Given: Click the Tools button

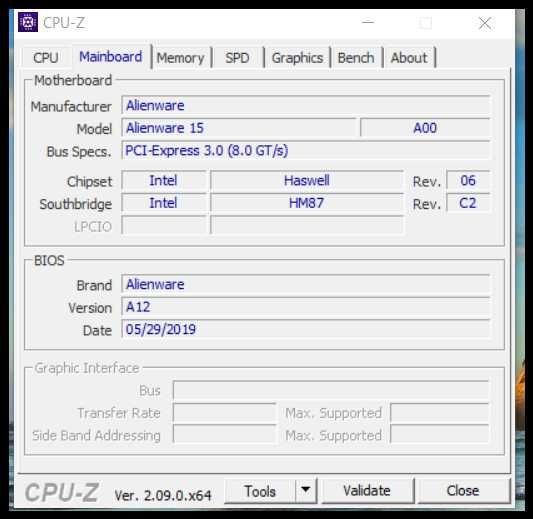Looking at the screenshot, I should 260,491.
